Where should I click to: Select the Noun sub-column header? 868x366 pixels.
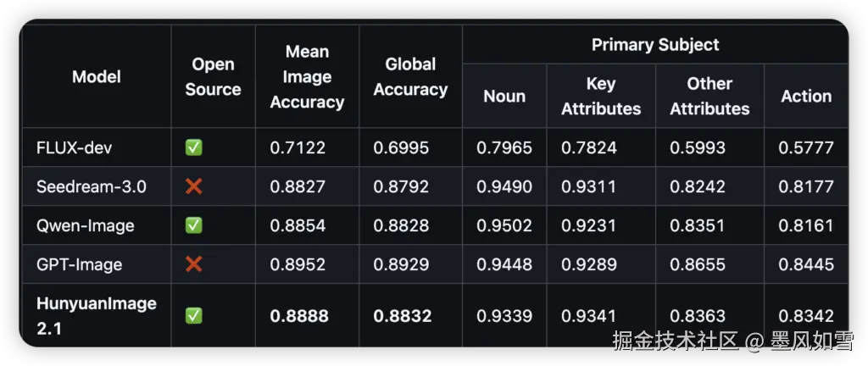[x=504, y=97]
